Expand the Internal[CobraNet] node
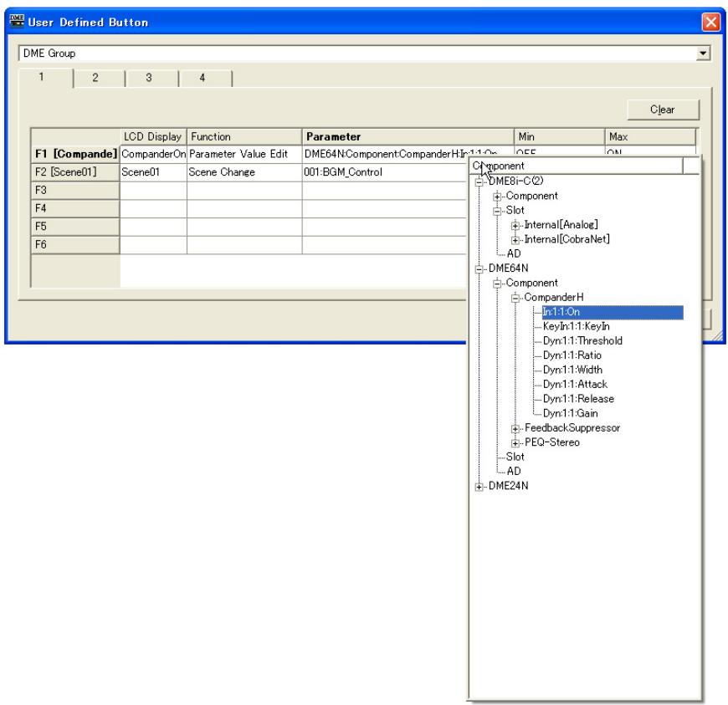The image size is (728, 705). (515, 240)
